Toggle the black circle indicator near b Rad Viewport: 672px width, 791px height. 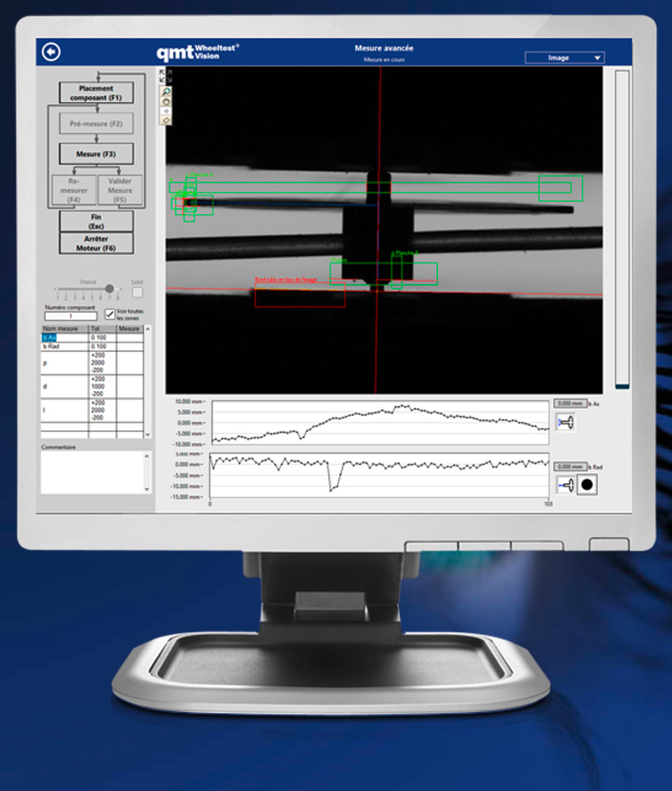tap(587, 485)
